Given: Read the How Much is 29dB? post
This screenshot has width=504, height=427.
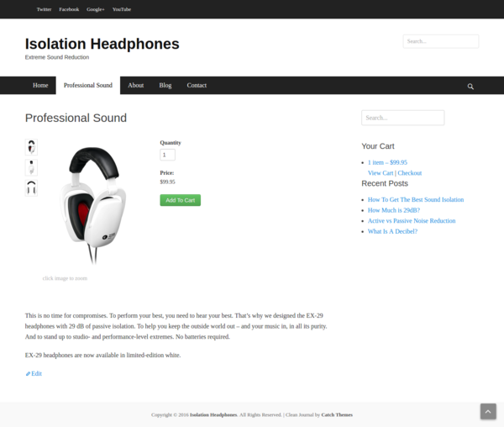Looking at the screenshot, I should (x=394, y=210).
